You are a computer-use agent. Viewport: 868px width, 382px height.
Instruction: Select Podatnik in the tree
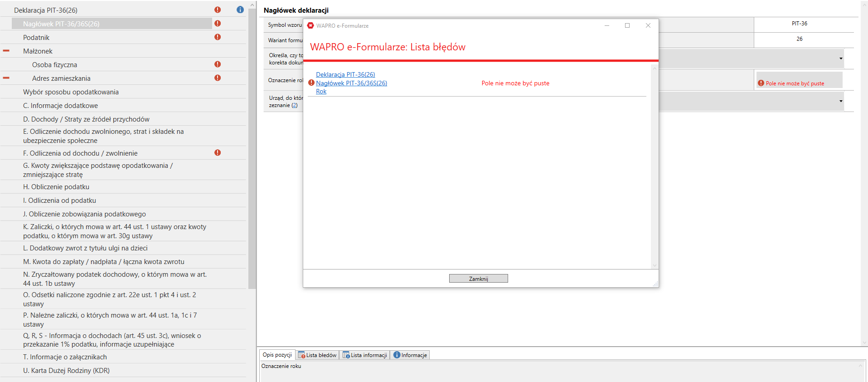(x=36, y=37)
